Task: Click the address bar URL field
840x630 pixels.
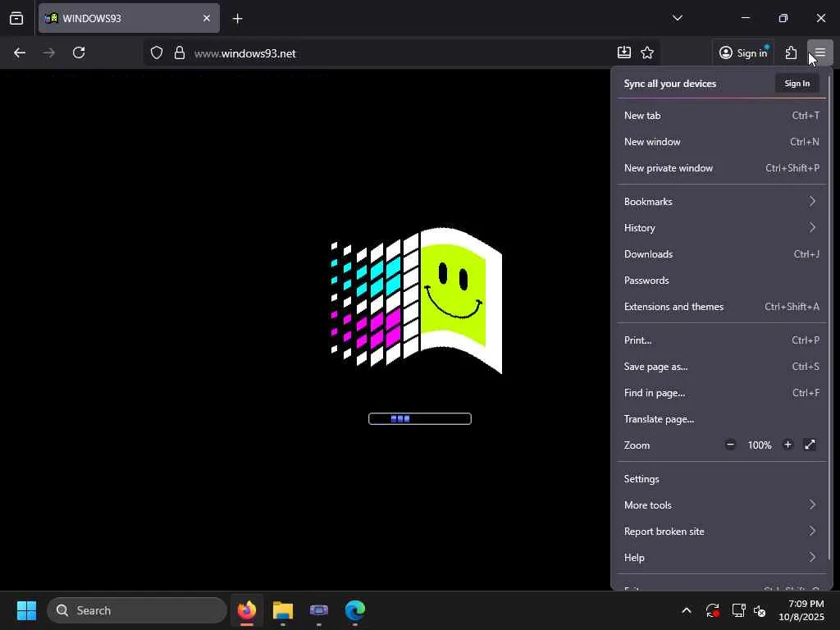Action: point(402,53)
